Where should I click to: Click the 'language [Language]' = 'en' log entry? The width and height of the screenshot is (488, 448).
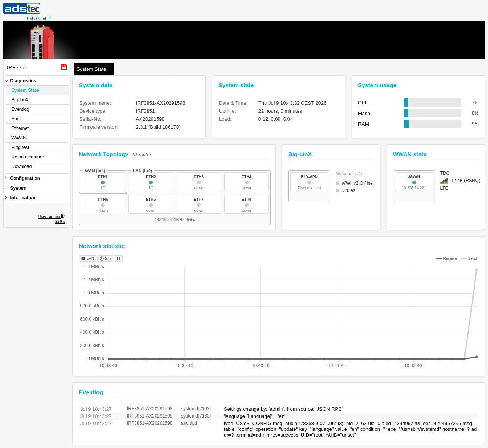278,416
